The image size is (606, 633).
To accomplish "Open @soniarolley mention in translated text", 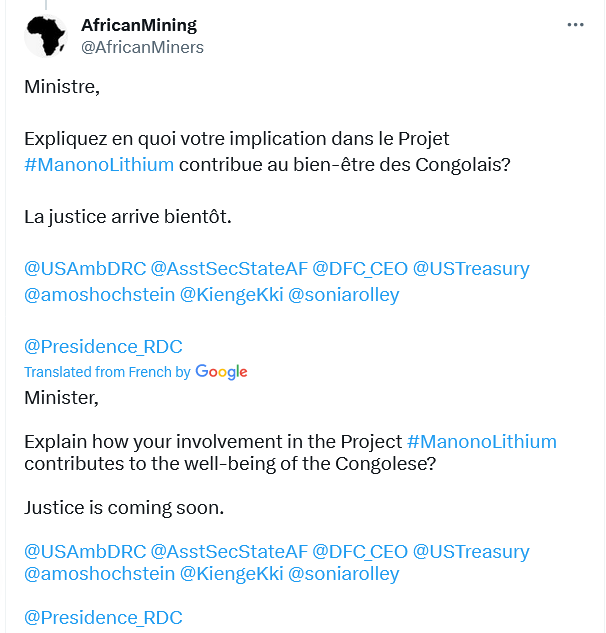I will click(344, 574).
